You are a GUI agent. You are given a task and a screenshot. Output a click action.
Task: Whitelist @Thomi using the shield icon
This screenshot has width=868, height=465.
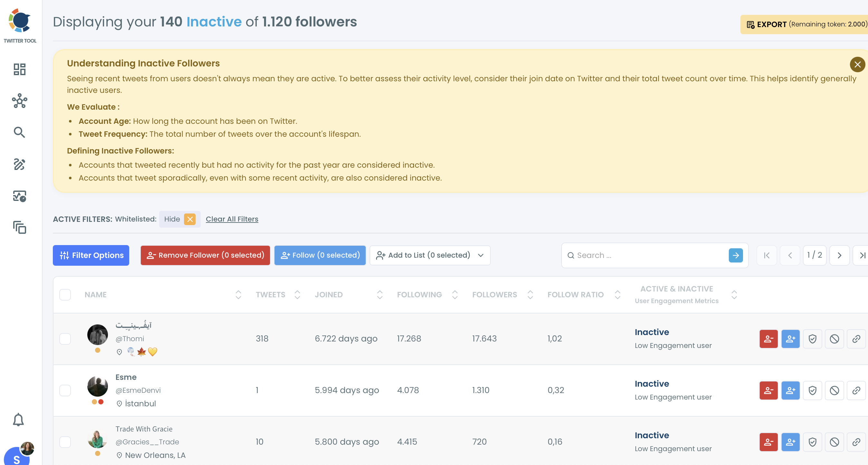[x=812, y=339]
